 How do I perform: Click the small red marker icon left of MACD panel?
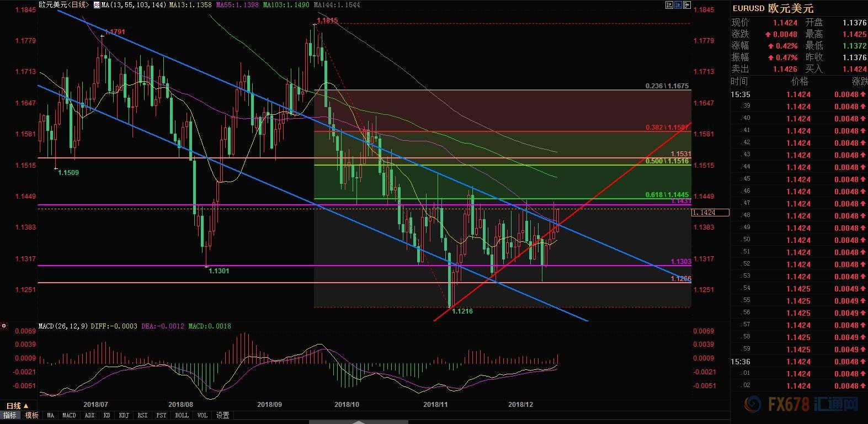pyautogui.click(x=4, y=326)
